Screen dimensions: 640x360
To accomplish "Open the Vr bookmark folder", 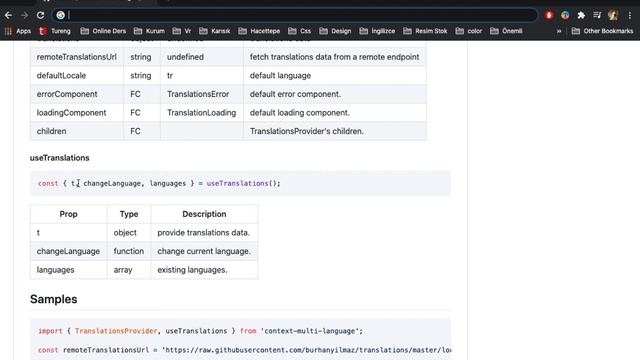I will click(182, 31).
